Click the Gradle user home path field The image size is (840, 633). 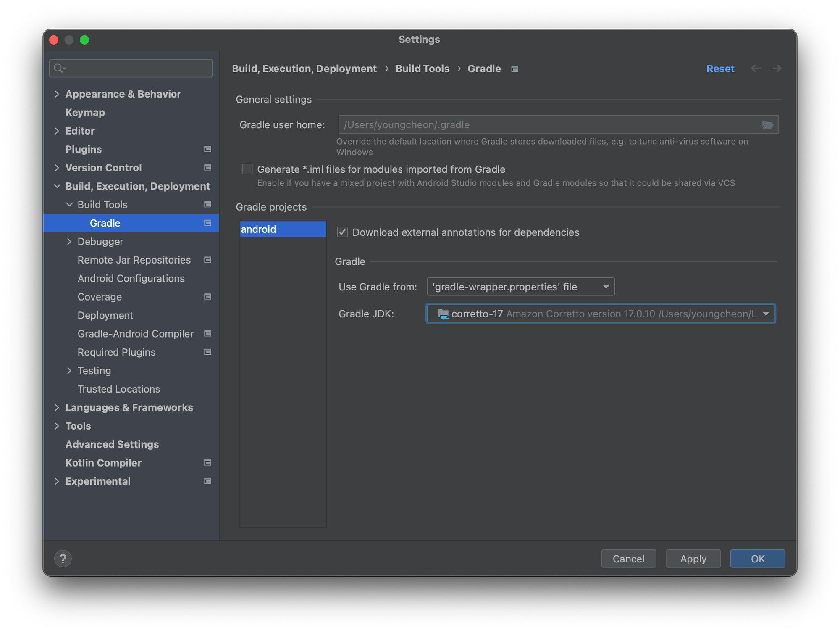[546, 125]
